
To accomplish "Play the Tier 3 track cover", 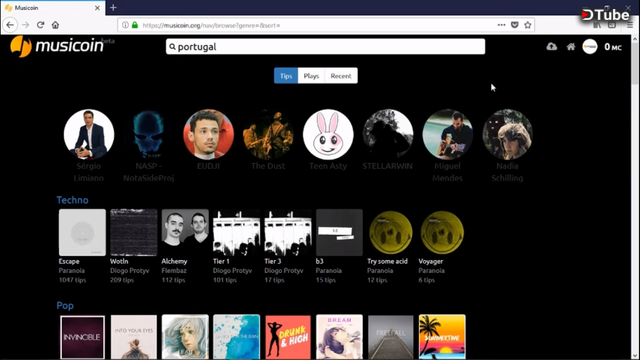I will [288, 232].
